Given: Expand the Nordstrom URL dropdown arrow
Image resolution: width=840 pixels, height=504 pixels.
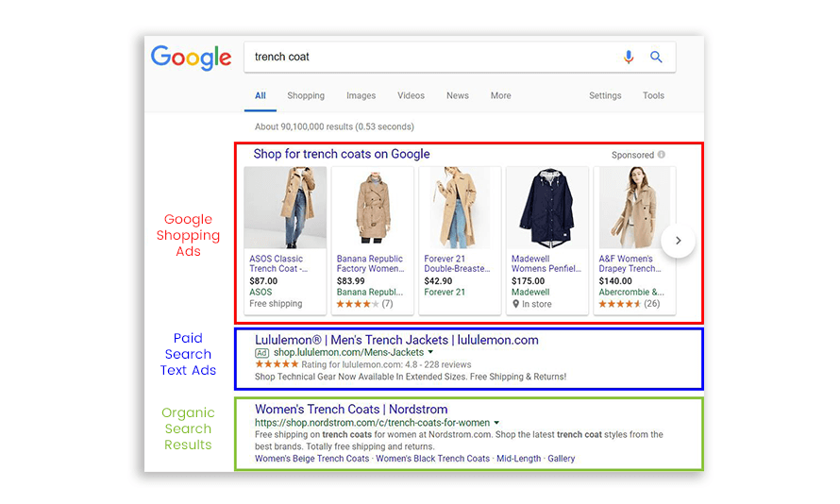Looking at the screenshot, I should pos(496,423).
